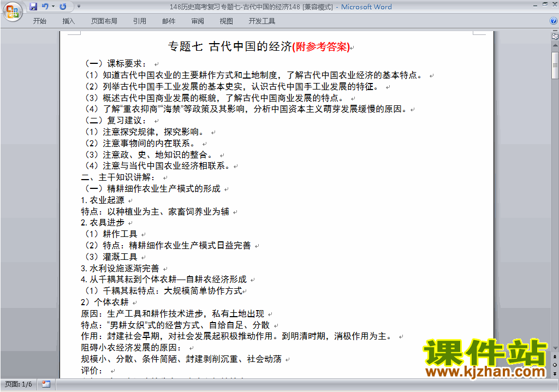Open the 邮件 ribbon tab

169,21
